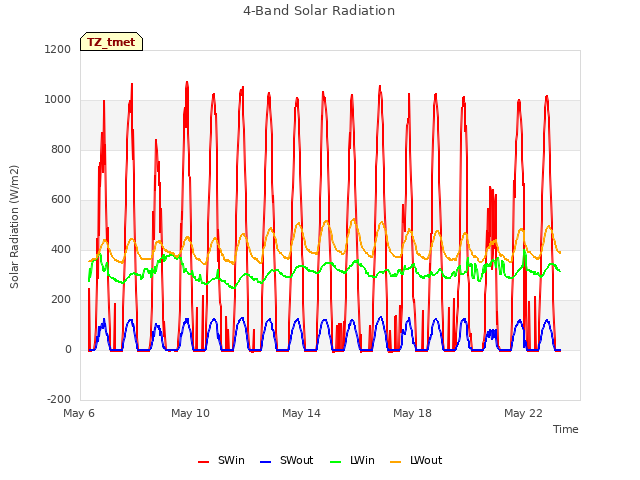
Task: Click the red SWin legend color marker
Action: (203, 462)
